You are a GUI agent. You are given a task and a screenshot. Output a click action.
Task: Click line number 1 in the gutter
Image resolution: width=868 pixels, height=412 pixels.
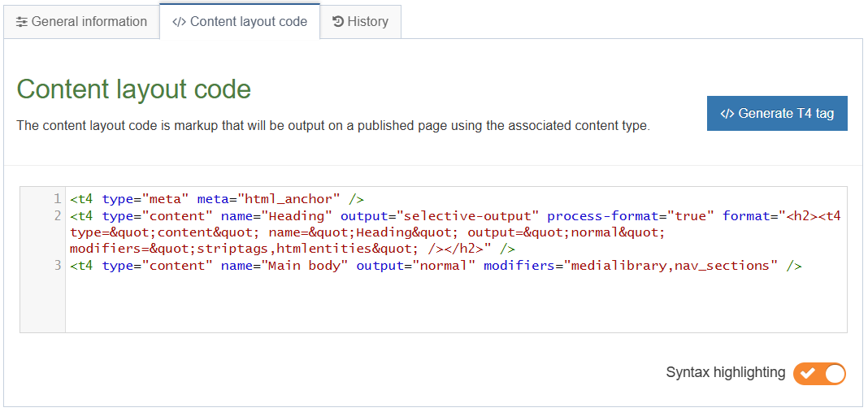click(x=57, y=199)
